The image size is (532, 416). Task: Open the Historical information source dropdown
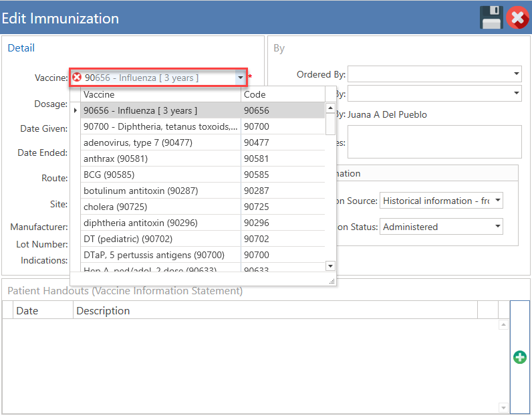(x=498, y=201)
